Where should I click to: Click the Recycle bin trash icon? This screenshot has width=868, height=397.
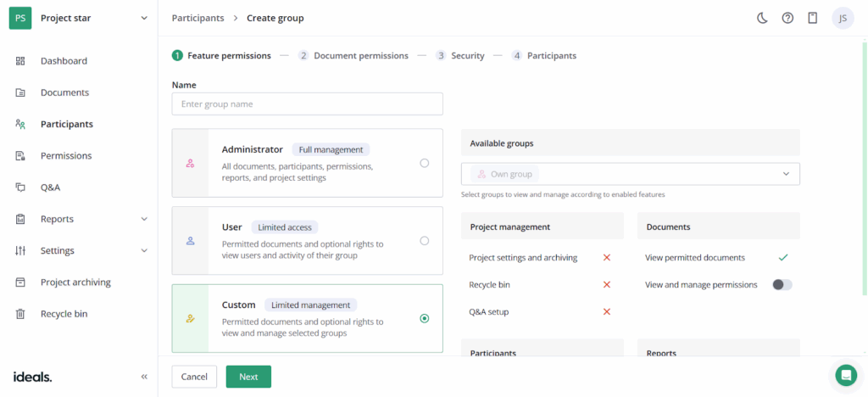tap(20, 314)
